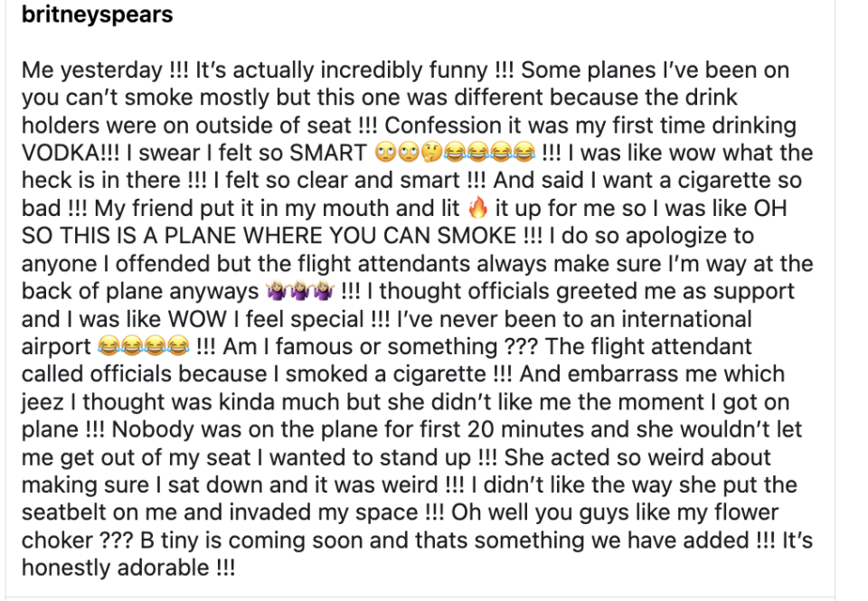Click the thinking face emoji
The height and width of the screenshot is (601, 868).
tap(432, 152)
